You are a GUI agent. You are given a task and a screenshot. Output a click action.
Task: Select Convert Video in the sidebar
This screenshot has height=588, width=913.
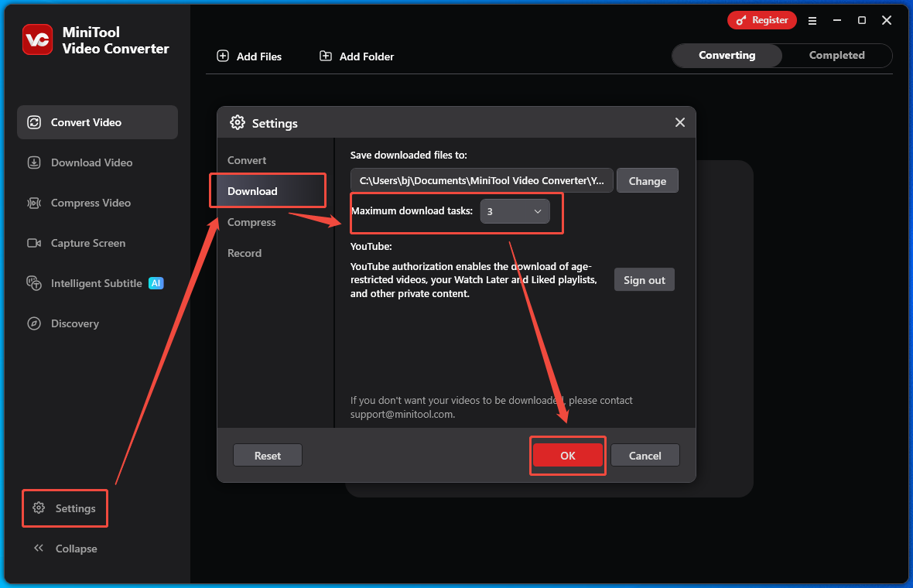click(97, 122)
